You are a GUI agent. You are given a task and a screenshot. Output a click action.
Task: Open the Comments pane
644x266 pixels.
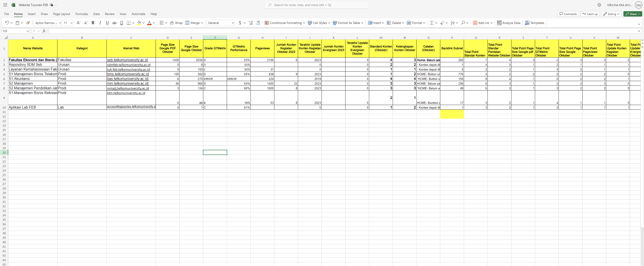568,14
